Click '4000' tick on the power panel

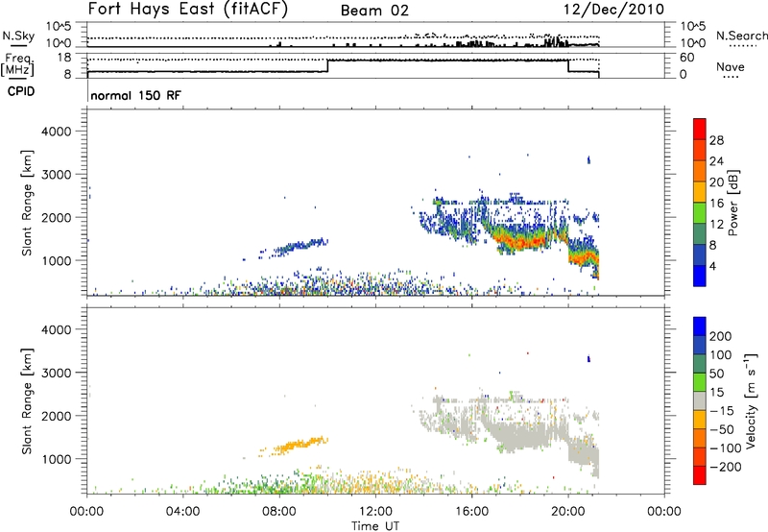coord(57,132)
